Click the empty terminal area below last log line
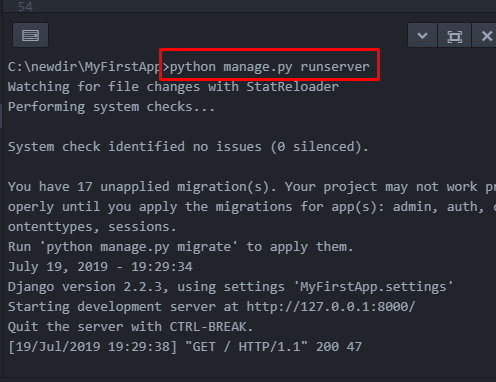Screen dimensions: 496x382 pos(248,367)
